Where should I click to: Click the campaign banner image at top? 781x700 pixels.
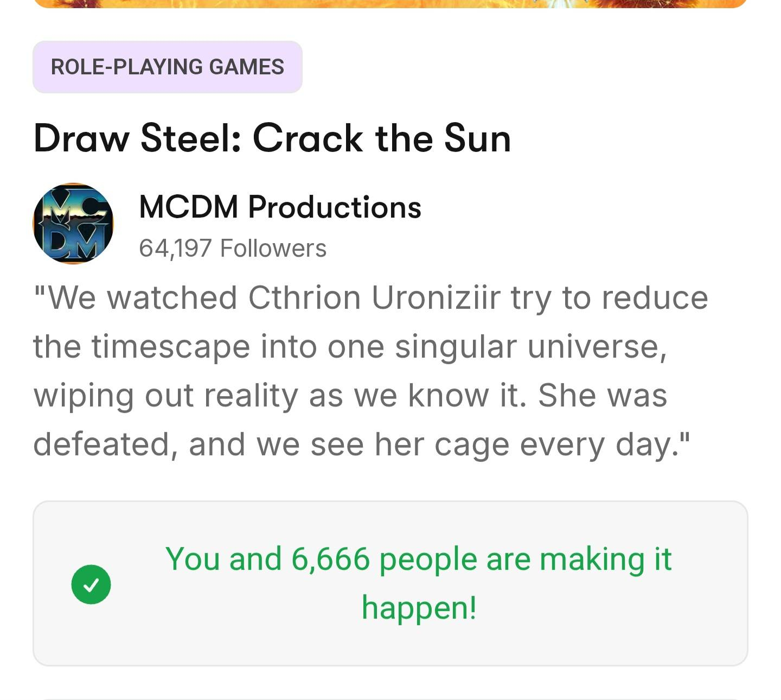pos(390,3)
